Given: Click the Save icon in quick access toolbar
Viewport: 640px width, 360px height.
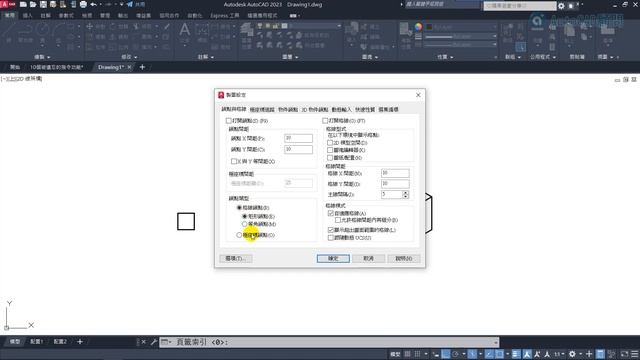Looking at the screenshot, I should 43,4.
